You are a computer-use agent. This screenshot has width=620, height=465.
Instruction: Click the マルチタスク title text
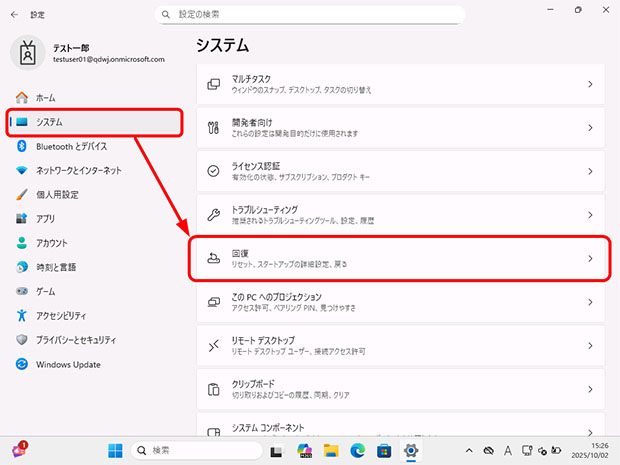point(251,79)
